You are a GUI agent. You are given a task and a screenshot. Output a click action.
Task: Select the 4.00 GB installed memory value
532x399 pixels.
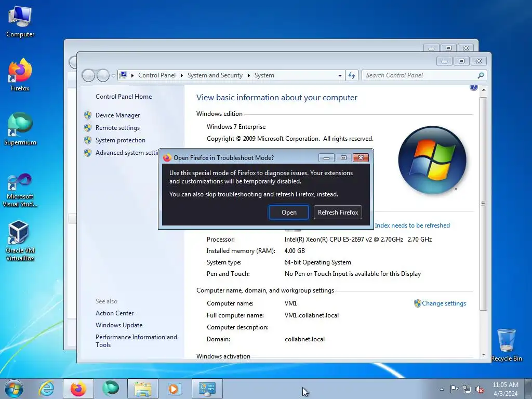[295, 251]
